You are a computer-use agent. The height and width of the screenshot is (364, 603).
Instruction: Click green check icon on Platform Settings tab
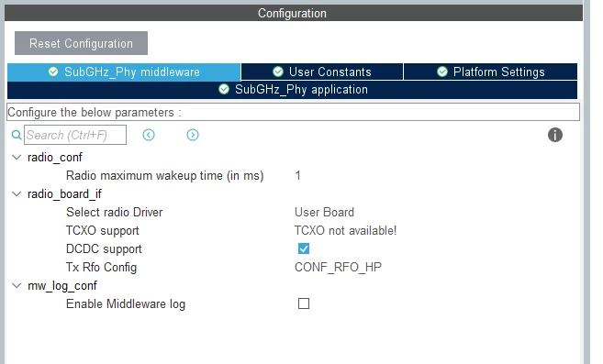click(x=442, y=72)
